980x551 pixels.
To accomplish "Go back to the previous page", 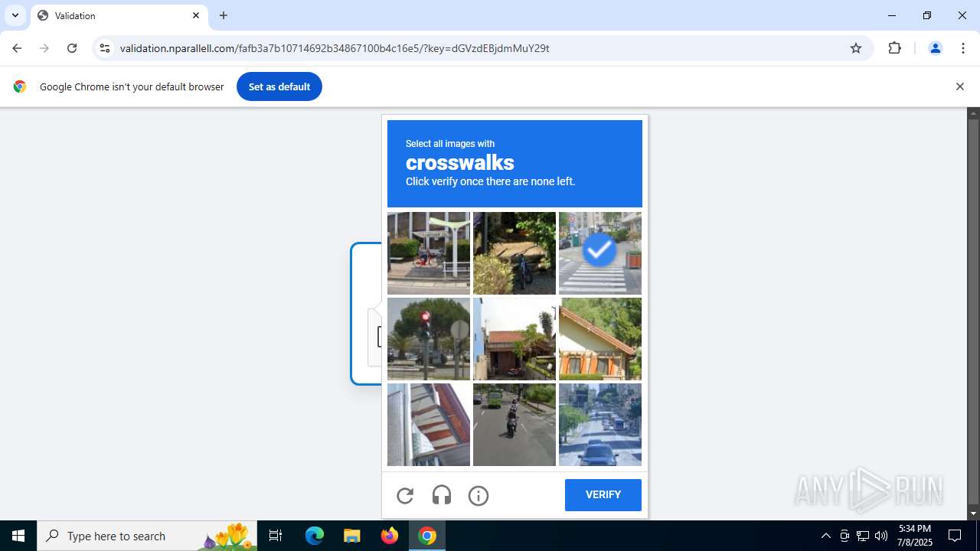I will click(x=17, y=48).
